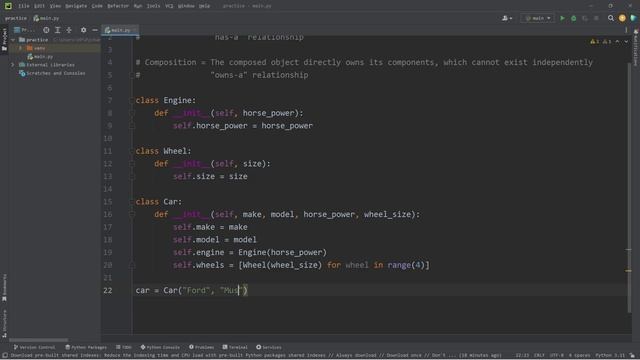
Task: Hide the Project panel with minus icon
Action: 95,30
